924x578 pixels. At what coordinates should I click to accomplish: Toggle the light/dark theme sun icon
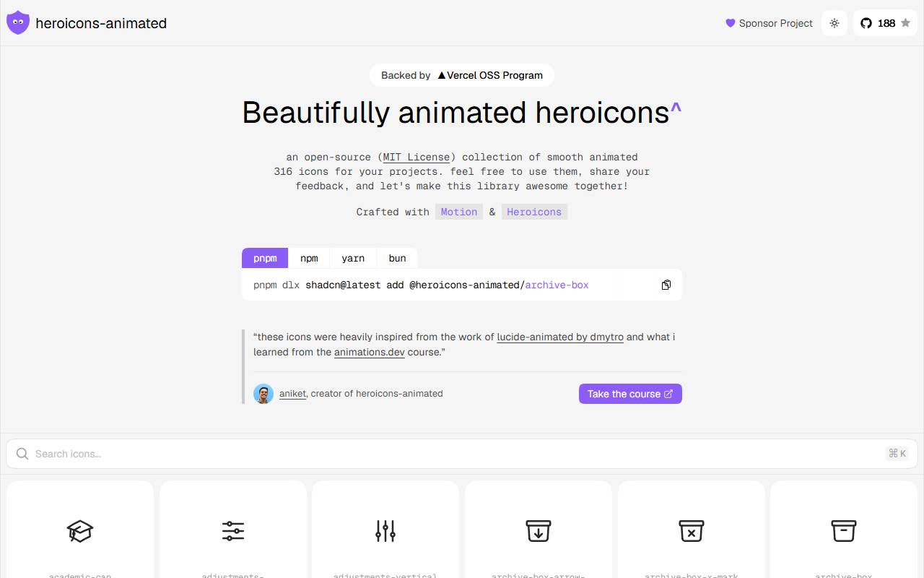834,23
